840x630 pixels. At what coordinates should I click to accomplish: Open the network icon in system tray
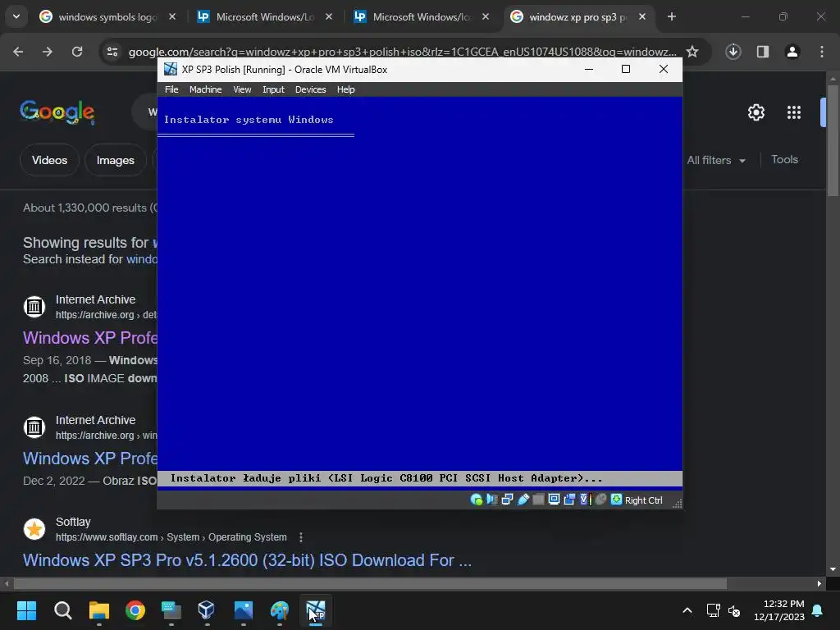click(x=713, y=610)
